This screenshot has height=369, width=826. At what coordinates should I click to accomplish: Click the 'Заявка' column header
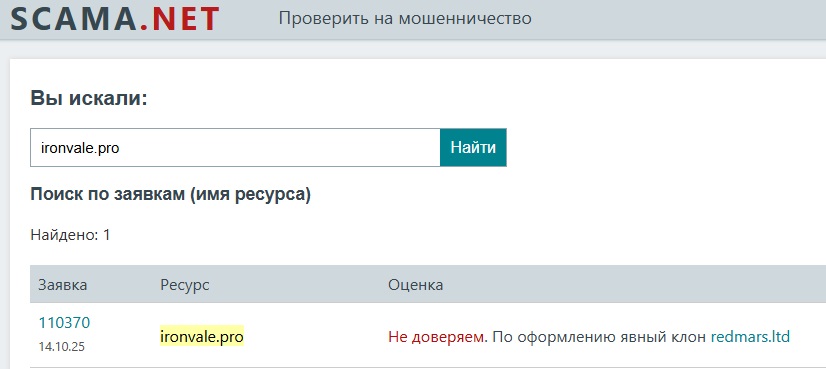(x=63, y=285)
